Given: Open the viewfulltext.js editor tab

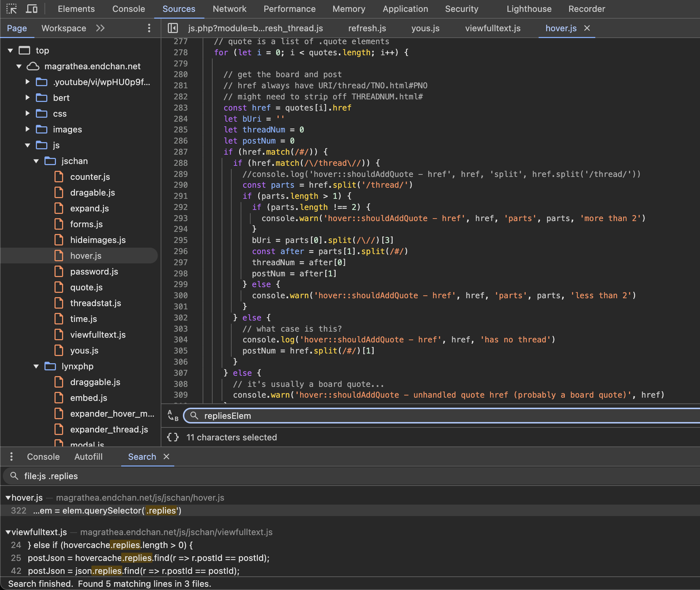Looking at the screenshot, I should click(x=493, y=28).
